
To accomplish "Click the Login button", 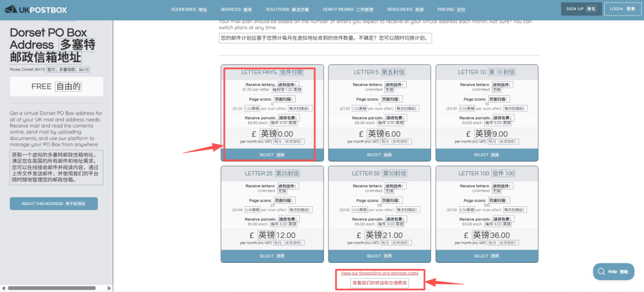I will click(622, 9).
